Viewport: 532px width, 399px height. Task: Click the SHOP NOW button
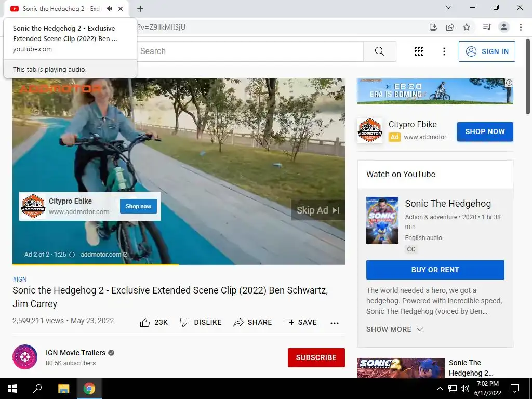[485, 131]
